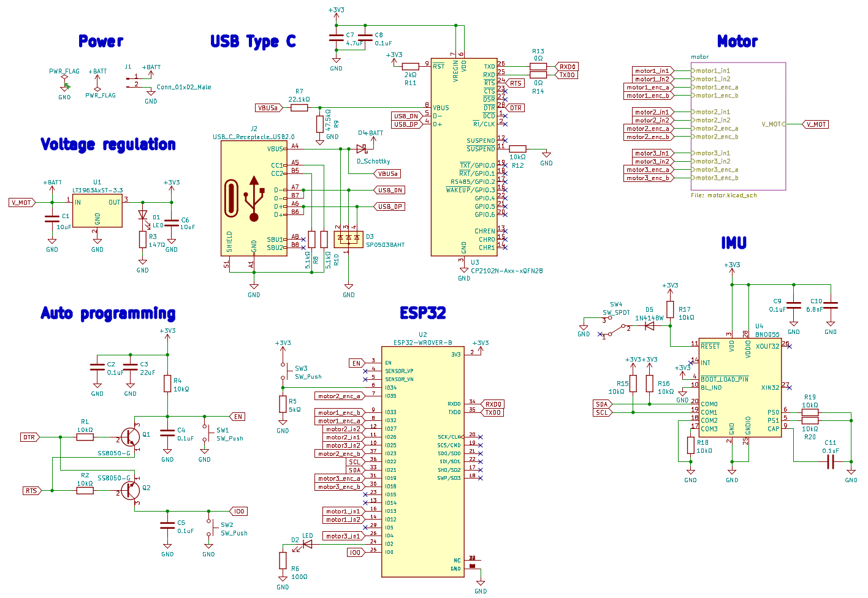Screen dimensions: 868x598
Task: Click the motor1_in1 label in Motor section
Action: (653, 70)
